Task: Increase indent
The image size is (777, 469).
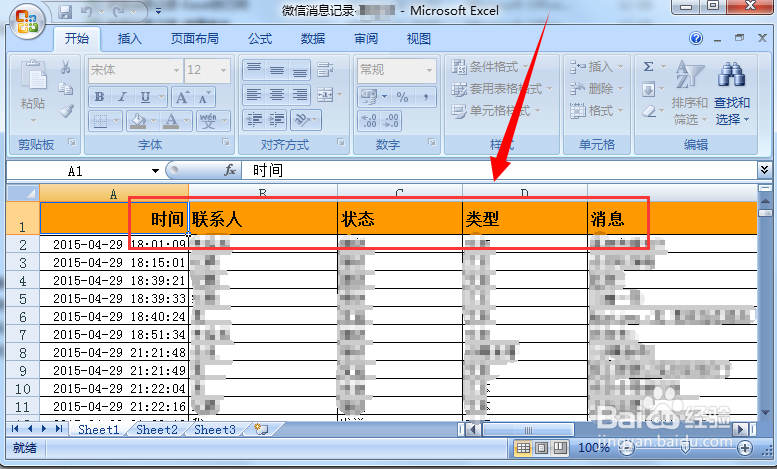Action: point(277,120)
